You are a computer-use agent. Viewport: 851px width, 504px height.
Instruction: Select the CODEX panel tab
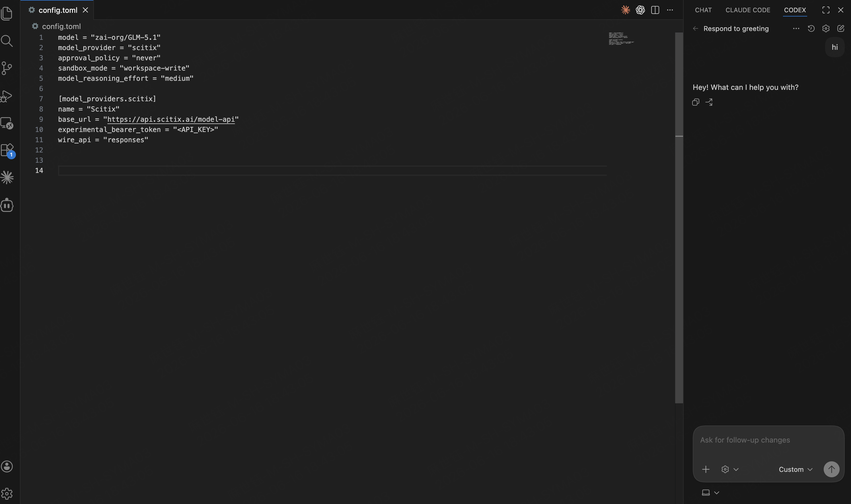(795, 10)
